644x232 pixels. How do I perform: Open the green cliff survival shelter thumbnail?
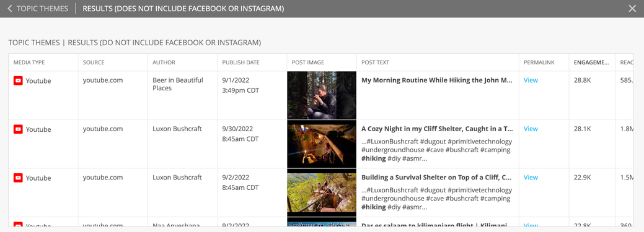pyautogui.click(x=322, y=192)
